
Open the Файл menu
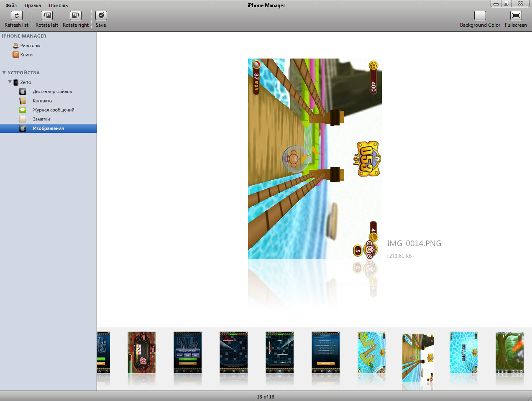11,5
